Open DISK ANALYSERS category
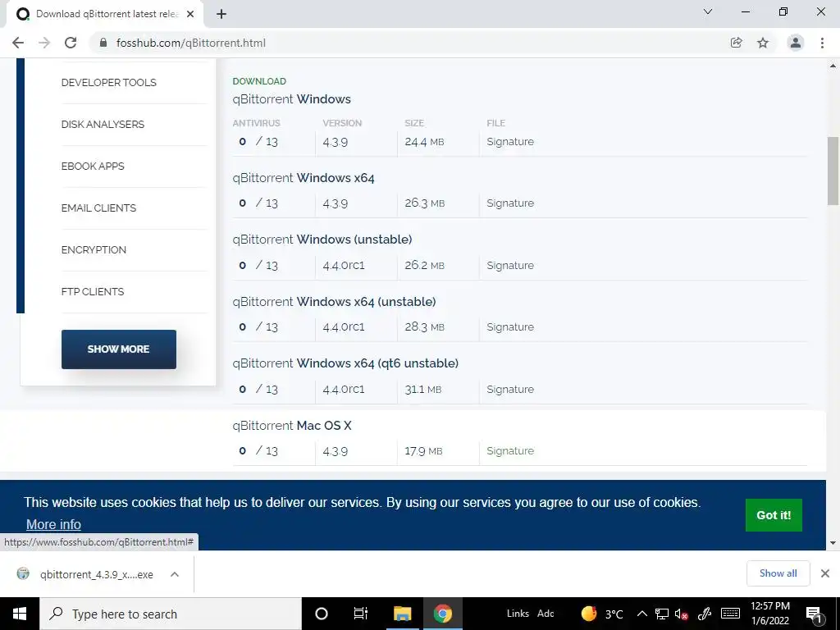840x630 pixels. [103, 125]
